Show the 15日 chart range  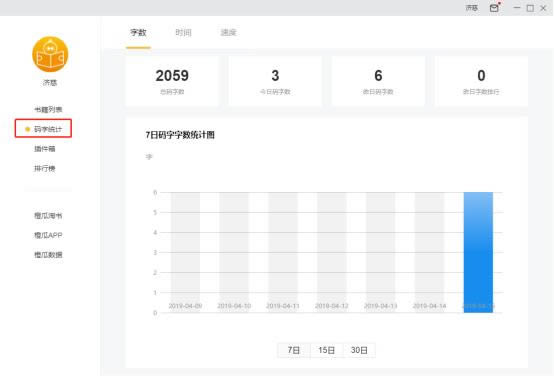(326, 350)
